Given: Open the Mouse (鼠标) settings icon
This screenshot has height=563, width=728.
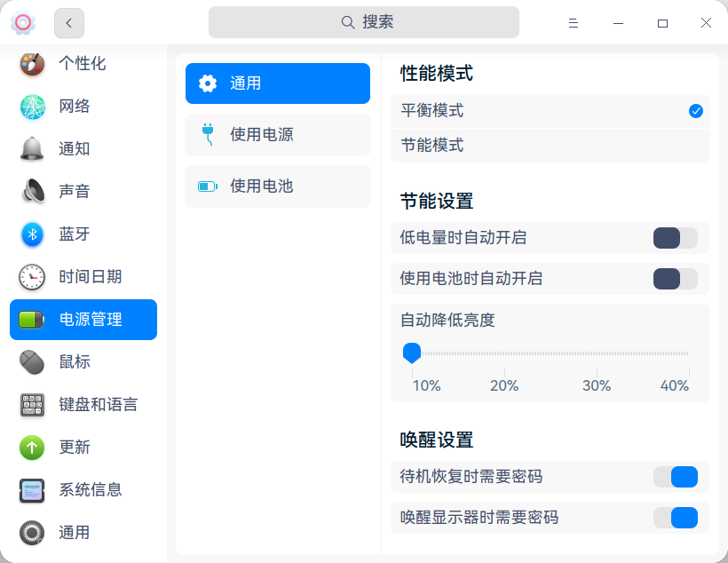Looking at the screenshot, I should click(33, 362).
